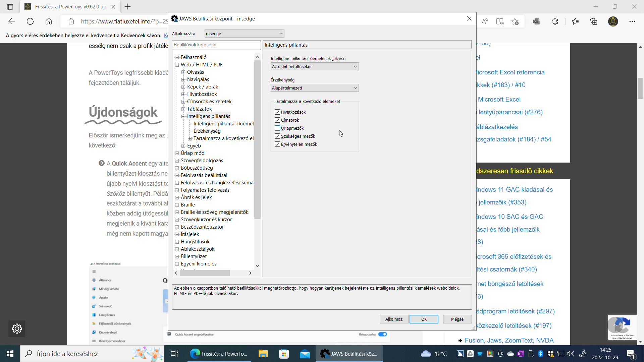Expand the Felhasználó tree node
Viewport: 644px width, 362px height.
coord(177,57)
